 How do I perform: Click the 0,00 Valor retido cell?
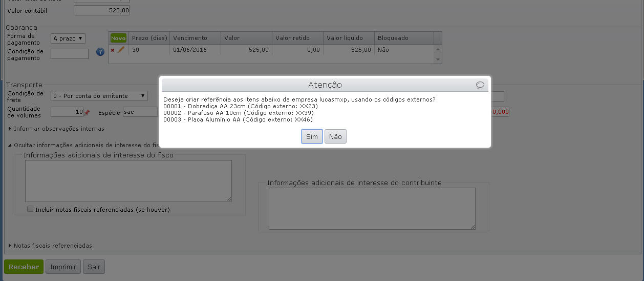[297, 50]
